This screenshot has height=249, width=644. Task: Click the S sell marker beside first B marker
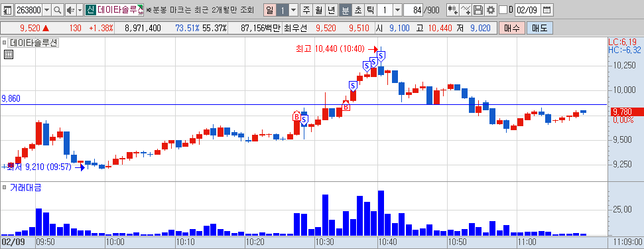tap(304, 120)
